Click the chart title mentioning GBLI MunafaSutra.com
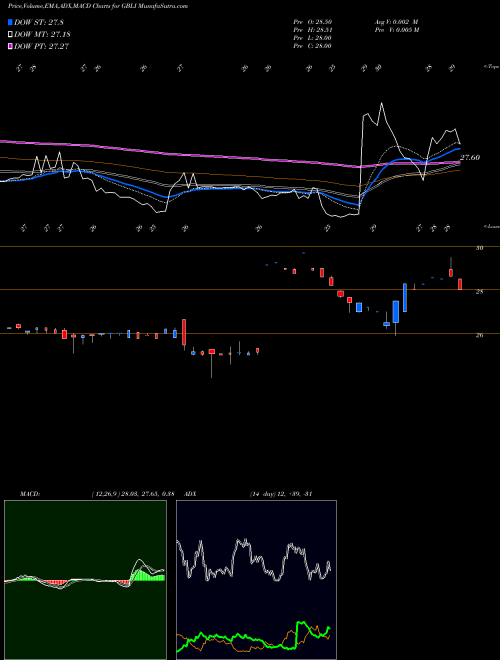Image resolution: width=500 pixels, height=660 pixels. click(x=98, y=6)
